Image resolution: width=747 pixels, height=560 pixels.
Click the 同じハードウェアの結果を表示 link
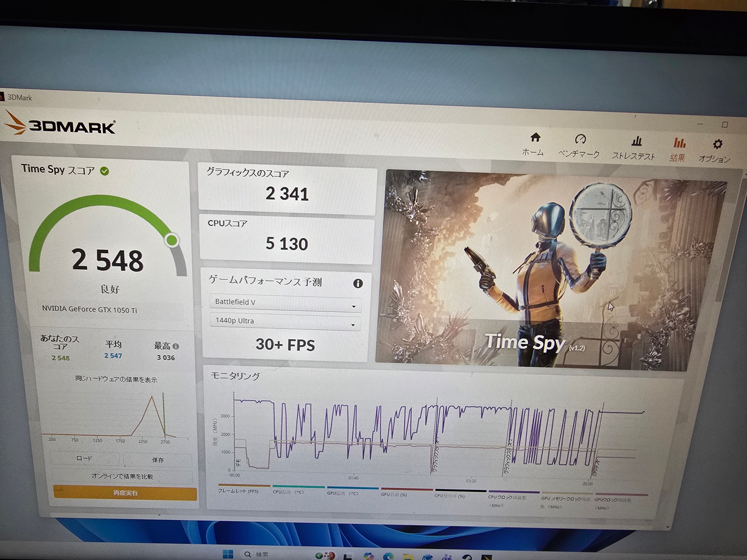[x=116, y=379]
